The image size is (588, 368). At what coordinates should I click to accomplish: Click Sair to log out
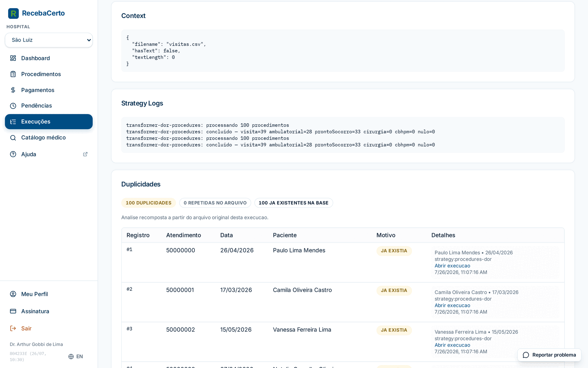point(49,328)
